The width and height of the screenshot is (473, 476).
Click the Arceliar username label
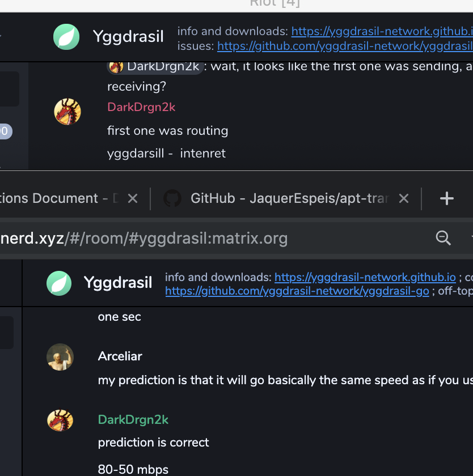point(120,356)
